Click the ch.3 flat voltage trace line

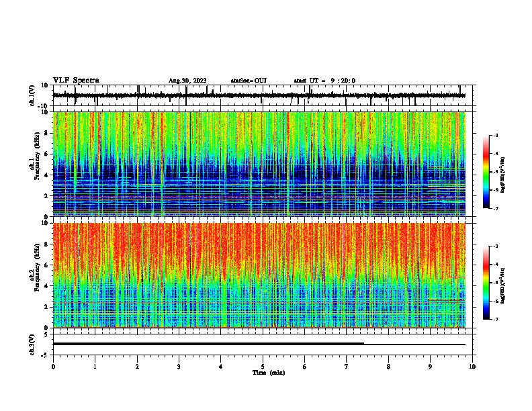coord(259,344)
